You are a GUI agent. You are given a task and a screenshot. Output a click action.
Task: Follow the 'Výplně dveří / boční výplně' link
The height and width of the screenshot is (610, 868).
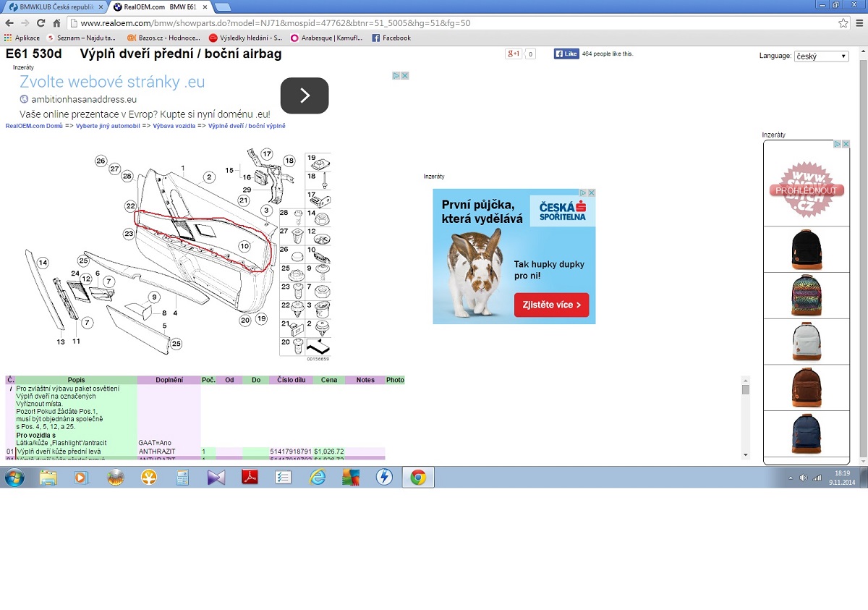click(247, 126)
